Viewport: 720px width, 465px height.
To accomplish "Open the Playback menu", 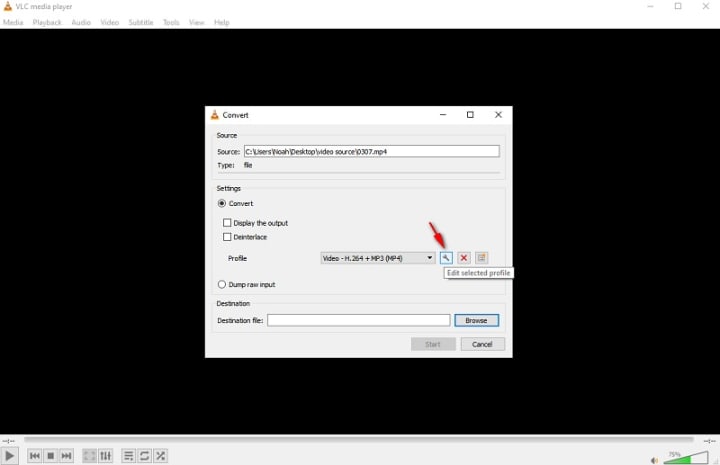I will (x=47, y=22).
